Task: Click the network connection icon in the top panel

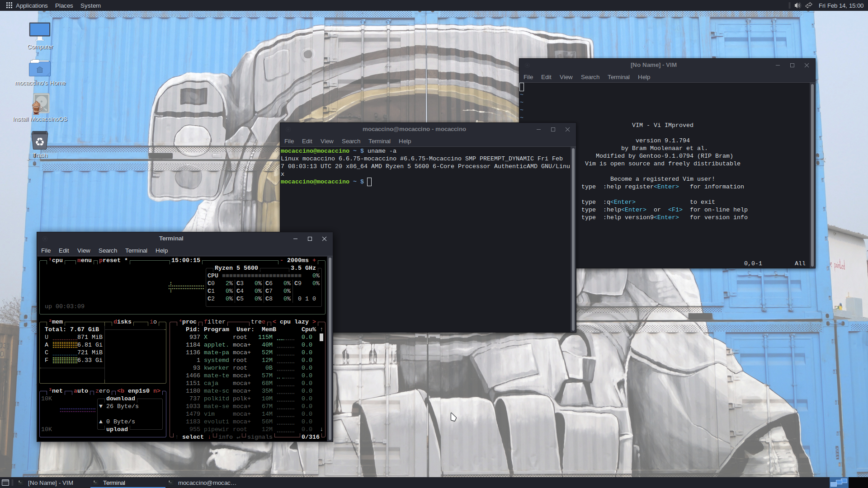Action: click(809, 5)
